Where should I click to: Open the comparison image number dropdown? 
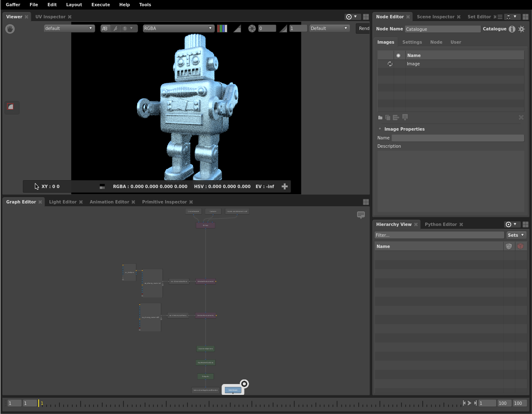click(128, 28)
